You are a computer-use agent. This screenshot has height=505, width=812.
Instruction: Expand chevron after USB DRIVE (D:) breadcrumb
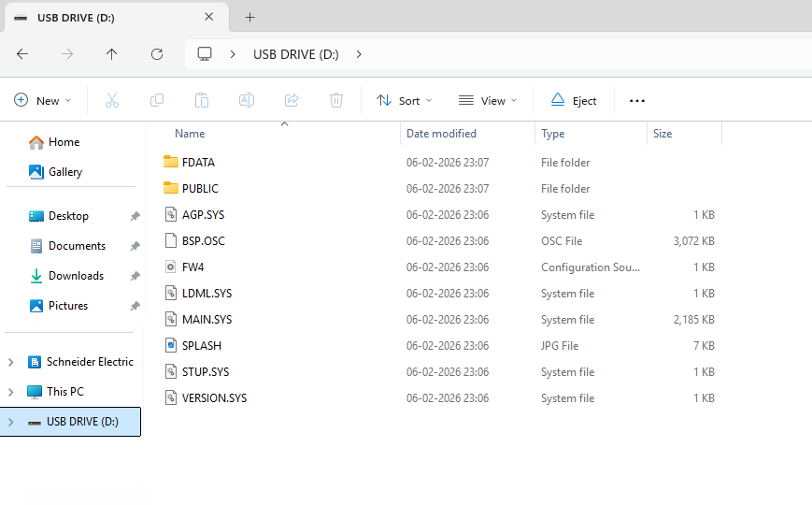pyautogui.click(x=359, y=54)
